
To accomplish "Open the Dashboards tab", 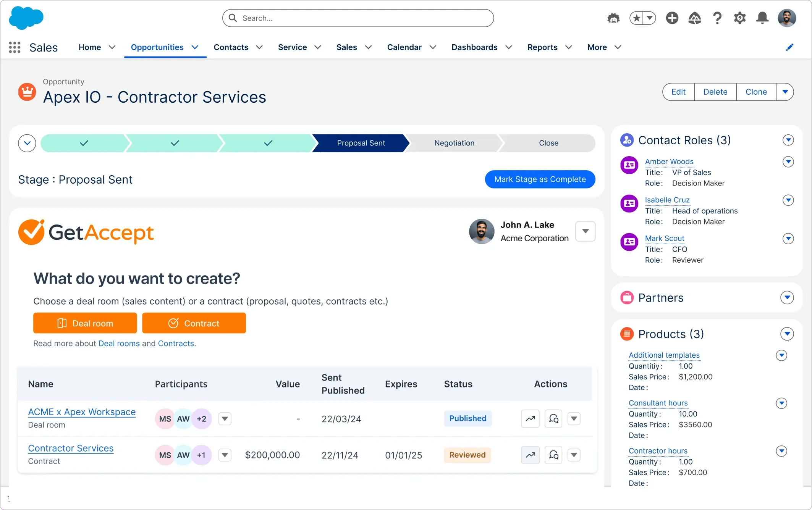I will (474, 47).
